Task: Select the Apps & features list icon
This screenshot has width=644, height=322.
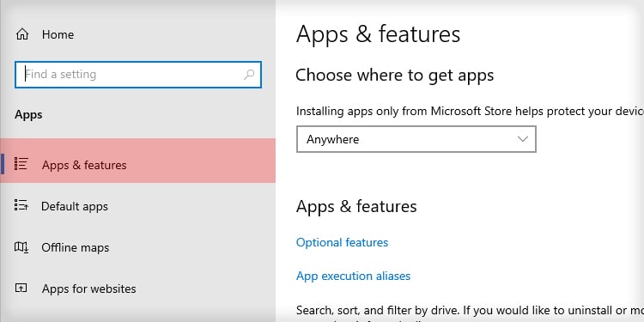Action: tap(21, 164)
